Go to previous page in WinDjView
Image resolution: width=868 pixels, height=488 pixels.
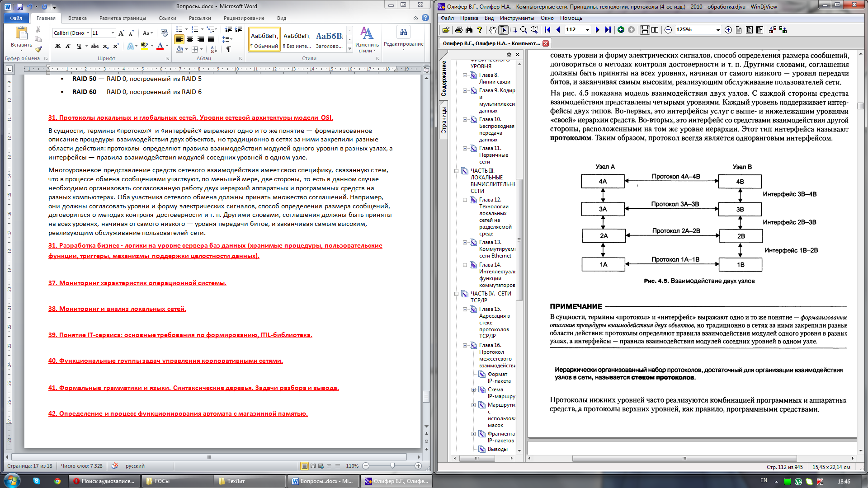tap(558, 30)
